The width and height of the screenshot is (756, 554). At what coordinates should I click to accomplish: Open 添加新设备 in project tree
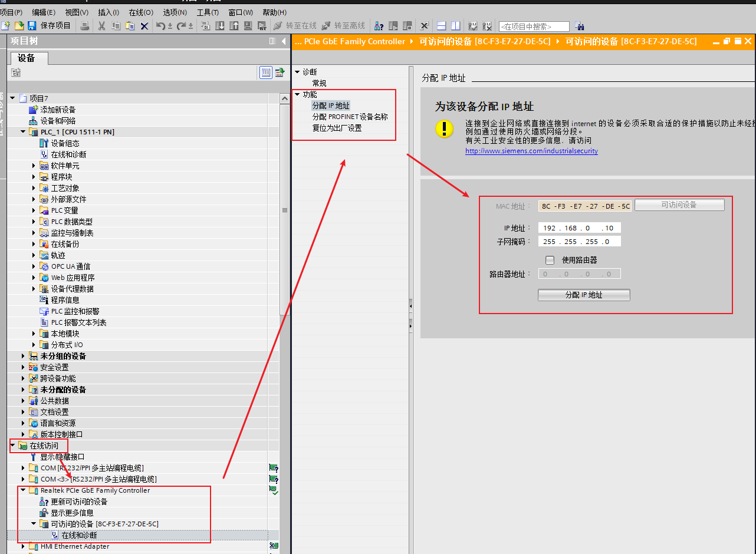tap(58, 110)
